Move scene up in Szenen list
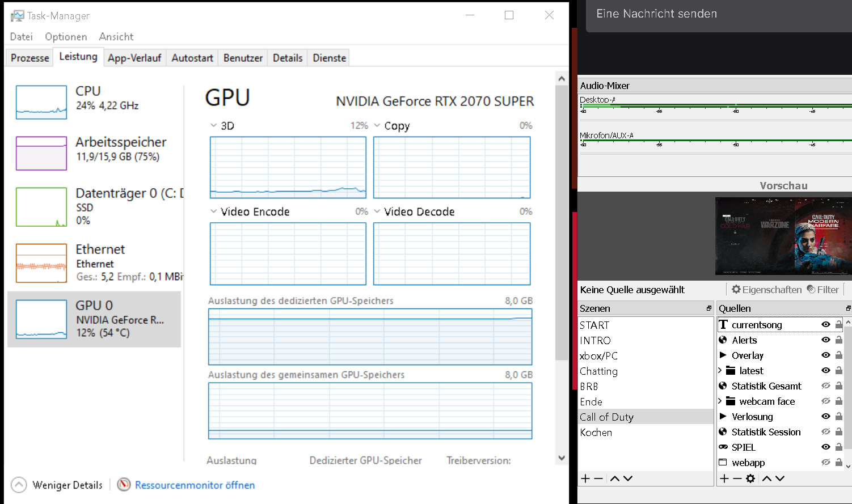852x504 pixels. point(614,478)
